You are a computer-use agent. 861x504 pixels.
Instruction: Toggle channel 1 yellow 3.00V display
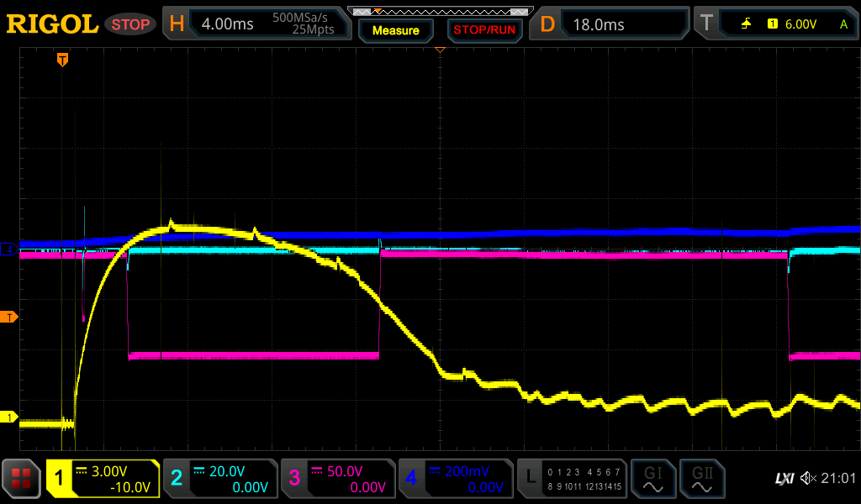point(103,479)
